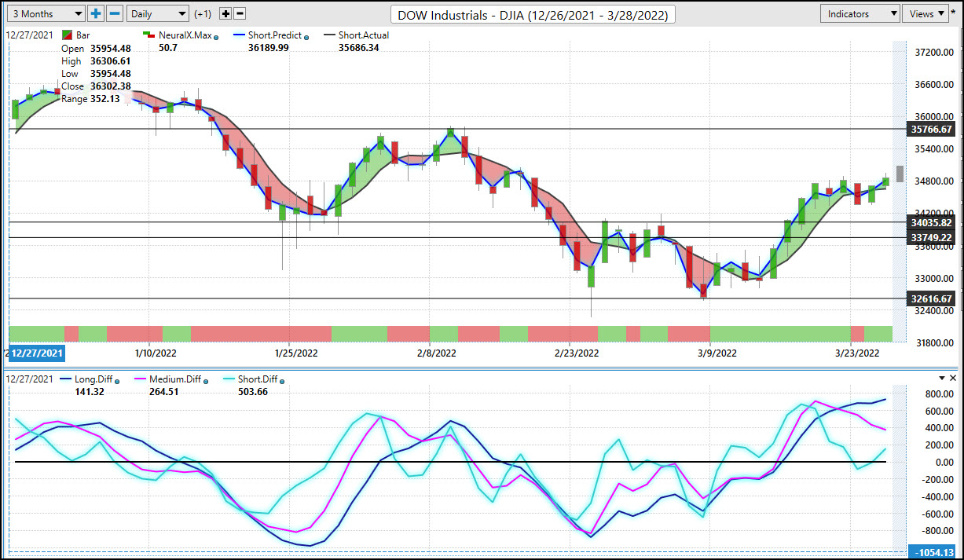964x560 pixels.
Task: Click the Range value 352.13
Action: click(105, 99)
